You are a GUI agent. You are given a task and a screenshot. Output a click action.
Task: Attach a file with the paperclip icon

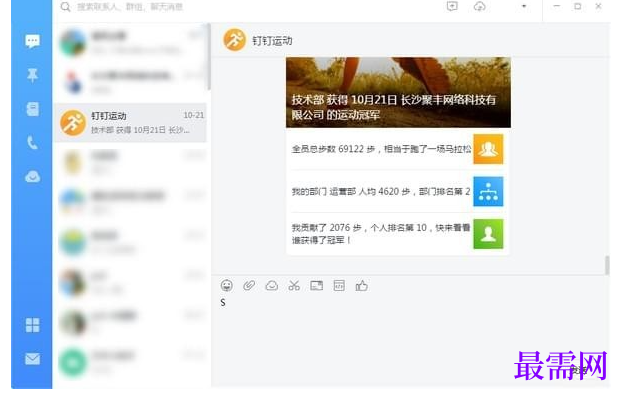(249, 286)
